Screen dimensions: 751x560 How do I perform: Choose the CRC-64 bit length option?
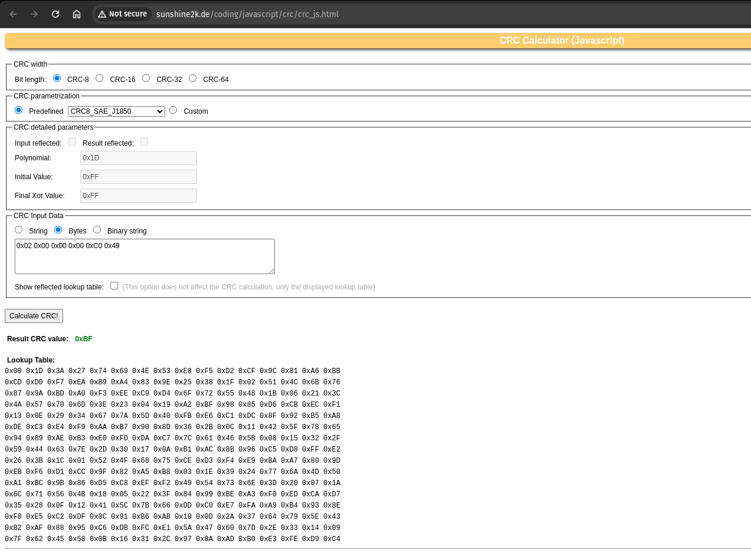[192, 78]
